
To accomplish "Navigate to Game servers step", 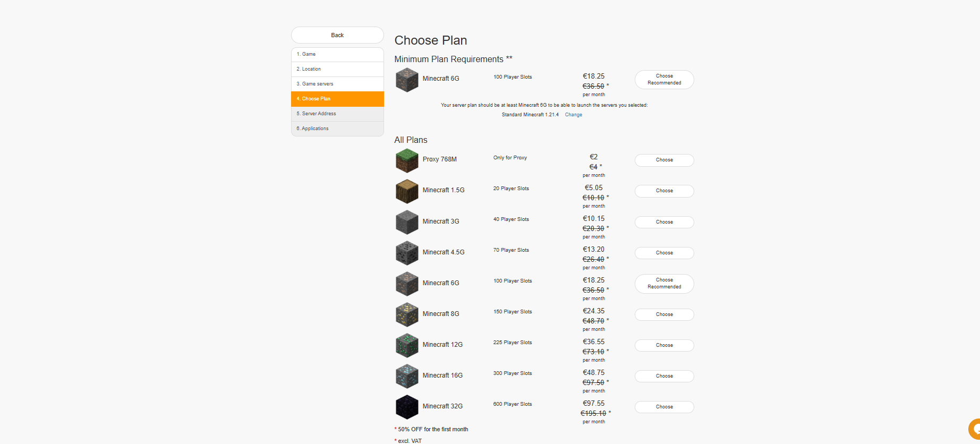I will [x=337, y=84].
